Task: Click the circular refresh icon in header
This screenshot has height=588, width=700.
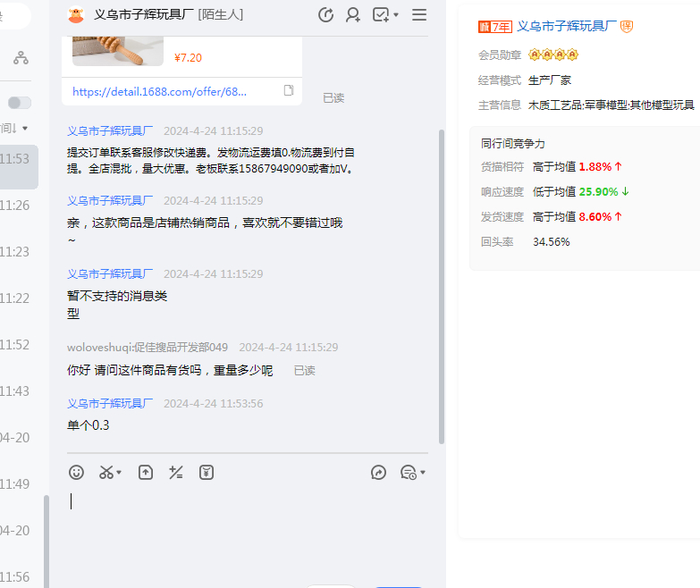Action: pos(326,14)
